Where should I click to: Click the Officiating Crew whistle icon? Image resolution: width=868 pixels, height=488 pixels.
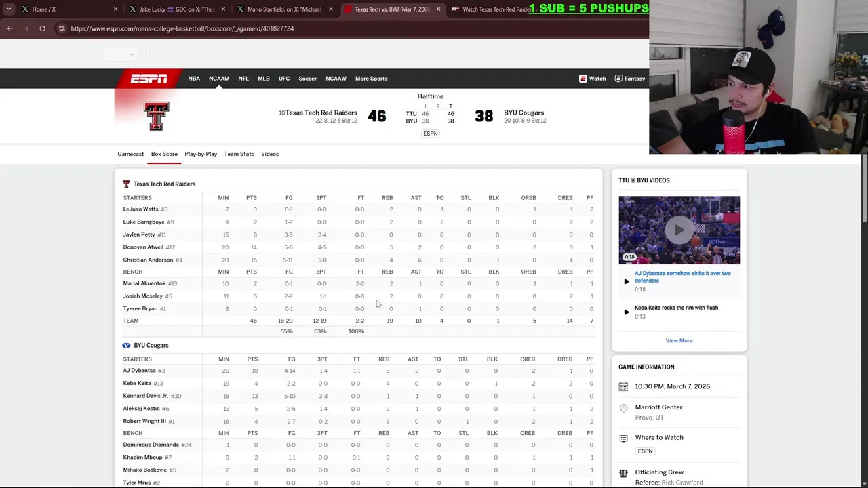coord(623,473)
